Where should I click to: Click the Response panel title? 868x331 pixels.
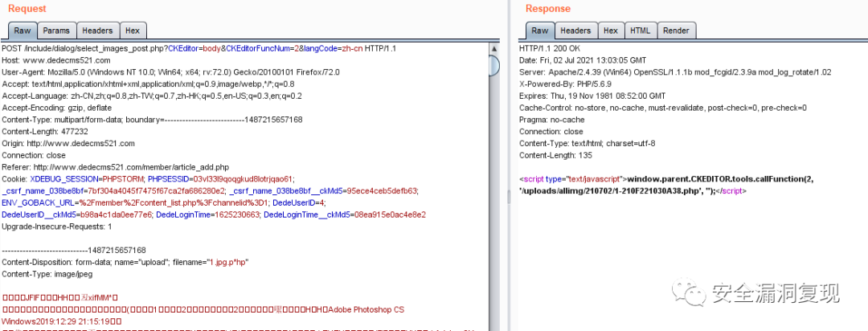pos(548,9)
